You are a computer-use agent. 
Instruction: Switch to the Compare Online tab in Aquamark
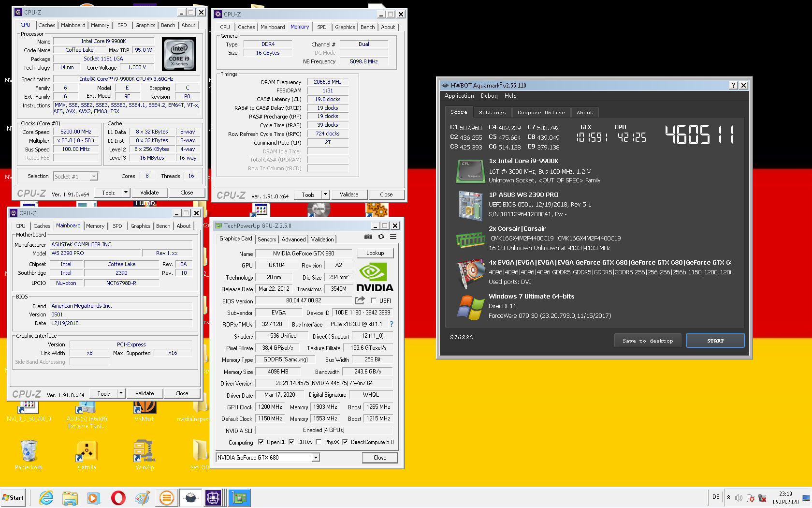(541, 112)
